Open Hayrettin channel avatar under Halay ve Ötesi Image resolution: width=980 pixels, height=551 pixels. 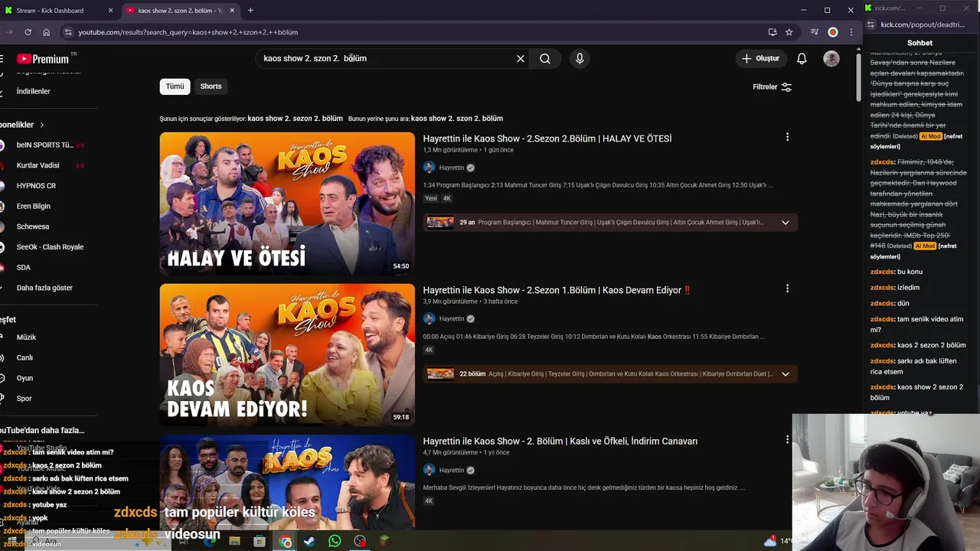429,168
